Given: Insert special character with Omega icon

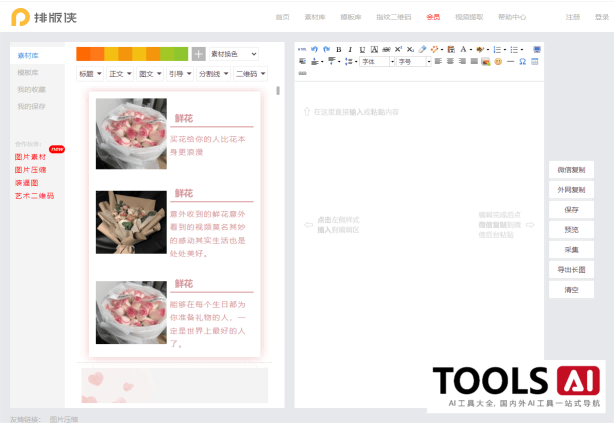Looking at the screenshot, I should coord(522,61).
